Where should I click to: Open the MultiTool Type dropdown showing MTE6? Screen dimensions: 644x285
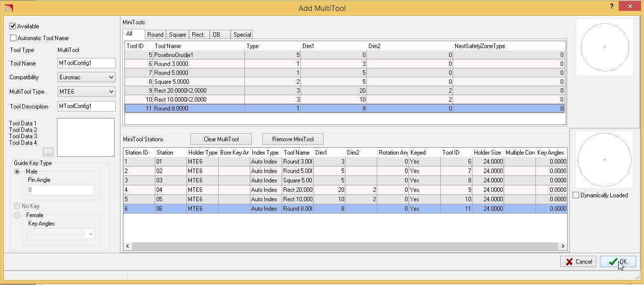point(86,92)
